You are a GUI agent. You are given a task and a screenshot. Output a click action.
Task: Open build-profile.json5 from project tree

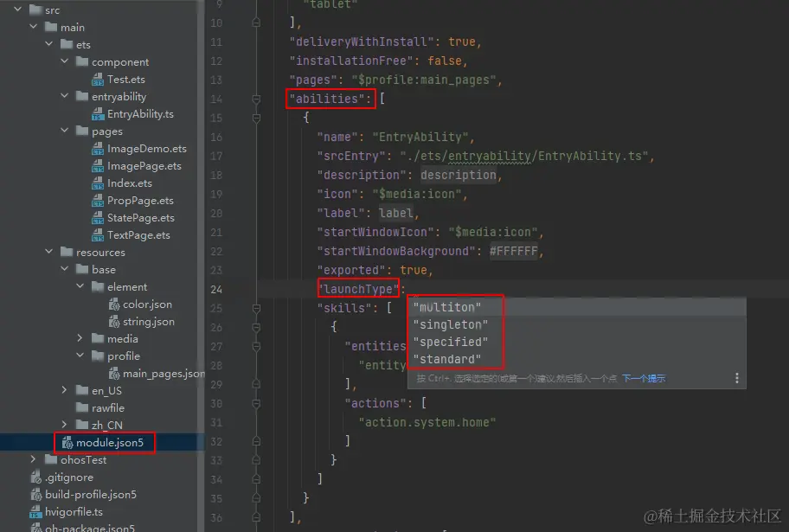pos(91,494)
